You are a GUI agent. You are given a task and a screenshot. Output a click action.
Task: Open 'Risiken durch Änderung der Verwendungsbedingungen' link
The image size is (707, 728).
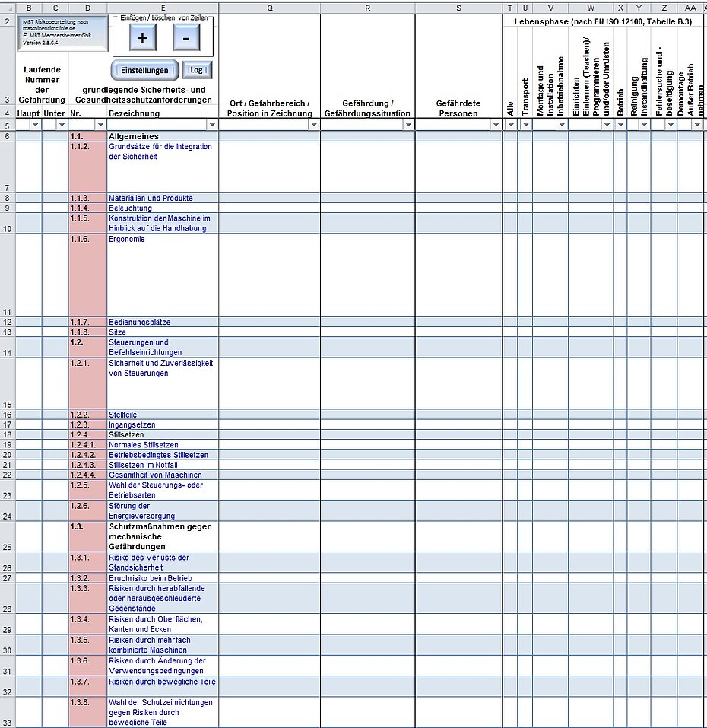(x=157, y=666)
